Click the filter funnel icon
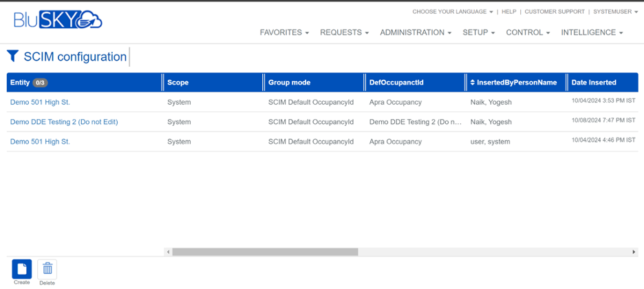 pos(13,56)
